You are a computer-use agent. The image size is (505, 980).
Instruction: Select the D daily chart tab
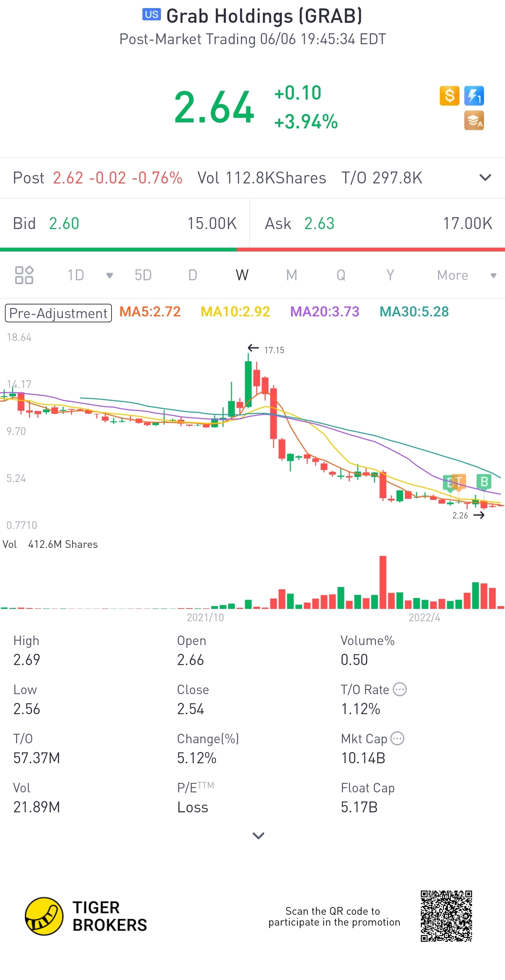193,275
